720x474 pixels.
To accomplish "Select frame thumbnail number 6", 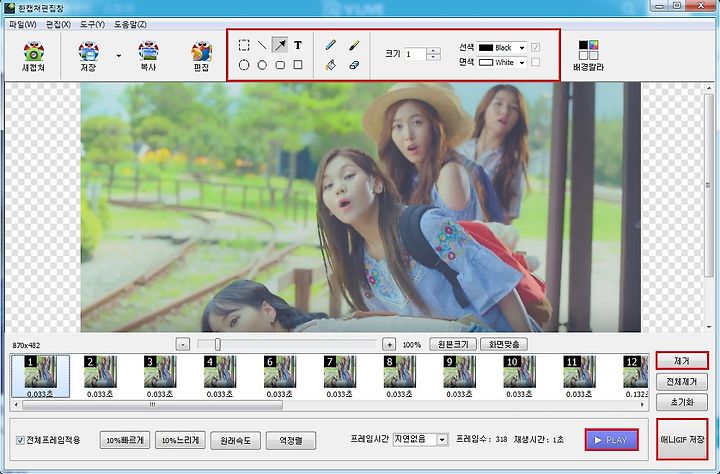I will [280, 376].
